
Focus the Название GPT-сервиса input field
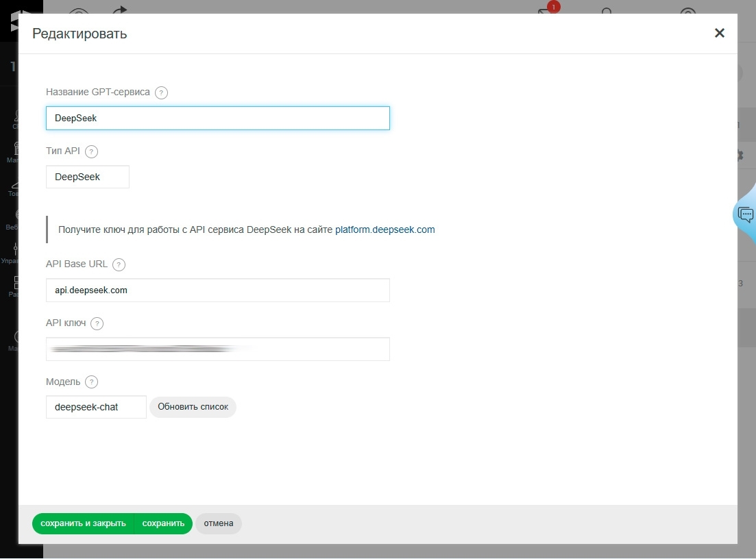[218, 118]
